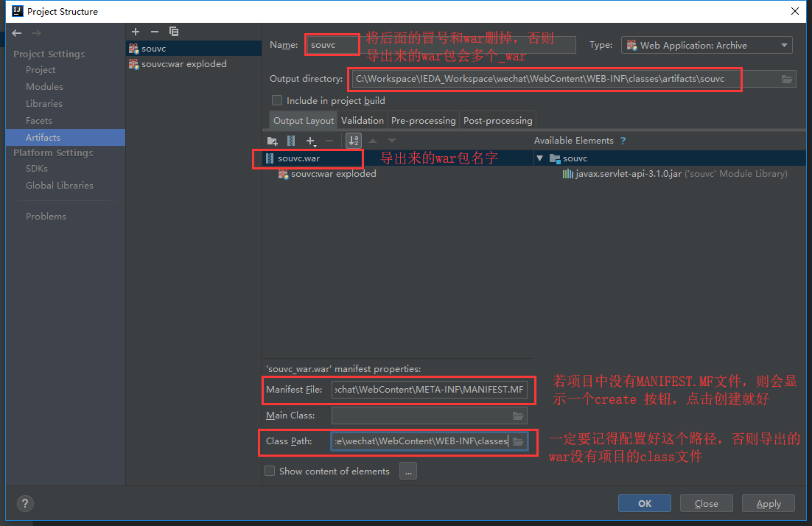Viewport: 812px width, 526px height.
Task: Add a new artifact with plus icon
Action: tap(136, 32)
